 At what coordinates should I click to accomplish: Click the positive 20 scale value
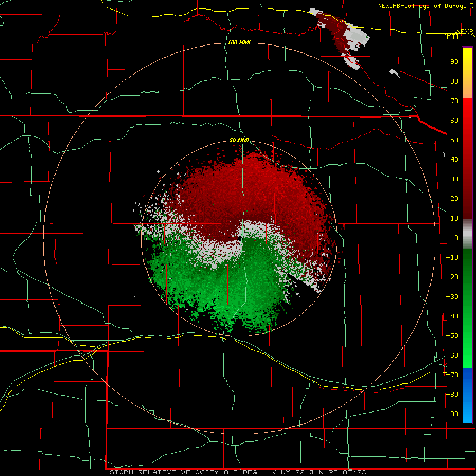[454, 198]
